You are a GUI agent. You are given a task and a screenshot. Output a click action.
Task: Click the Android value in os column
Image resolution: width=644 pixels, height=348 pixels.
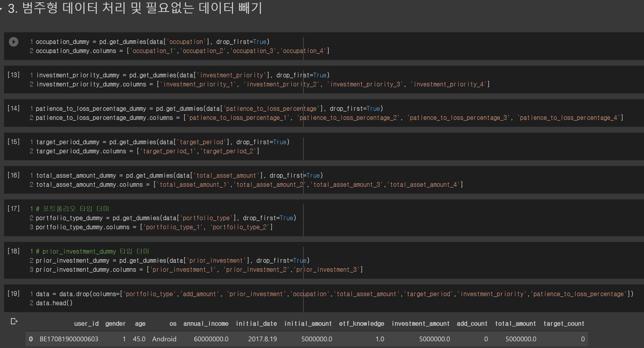[x=164, y=339]
